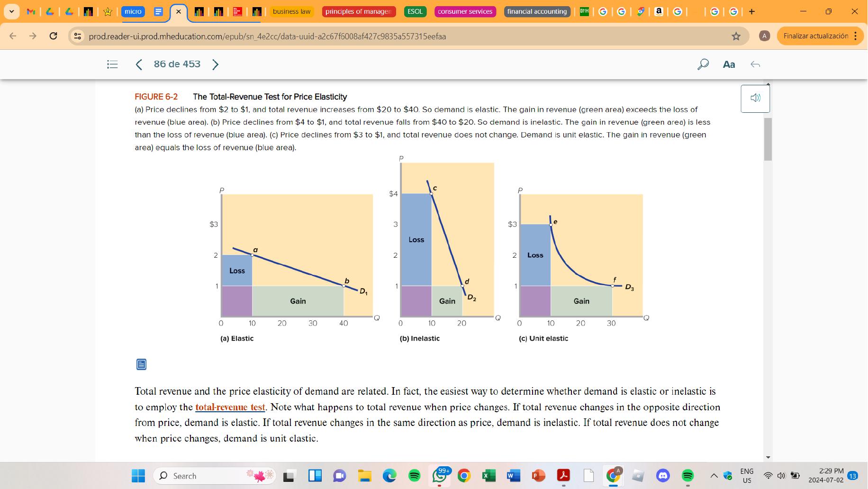Open Adobe Acrobat from the taskbar
868x489 pixels.
pos(564,476)
